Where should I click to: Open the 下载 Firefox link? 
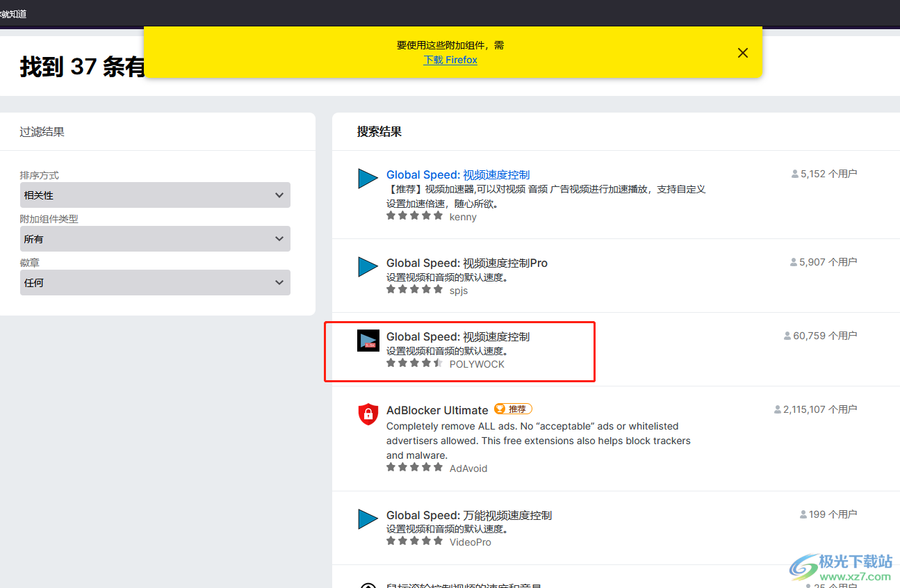click(x=450, y=60)
